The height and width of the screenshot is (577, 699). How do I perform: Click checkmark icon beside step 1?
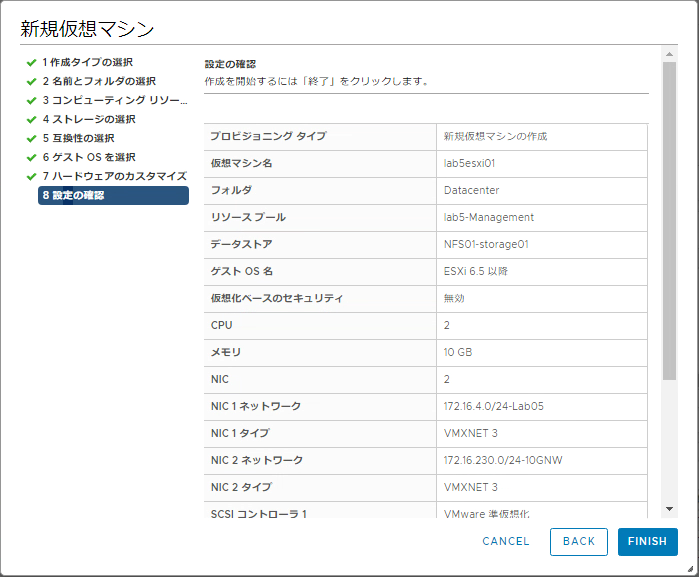tap(31, 62)
